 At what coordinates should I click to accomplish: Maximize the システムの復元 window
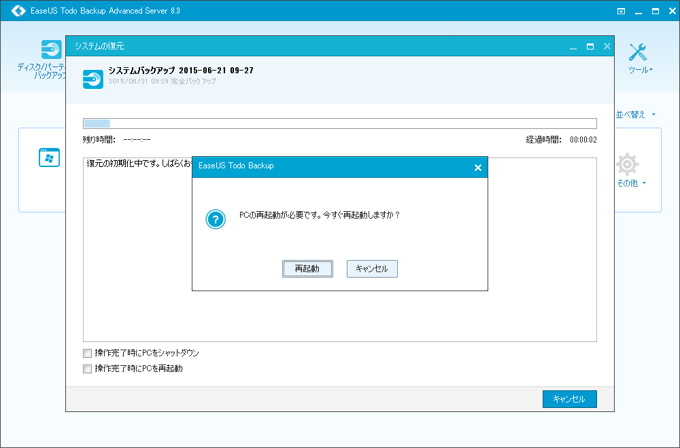click(590, 46)
